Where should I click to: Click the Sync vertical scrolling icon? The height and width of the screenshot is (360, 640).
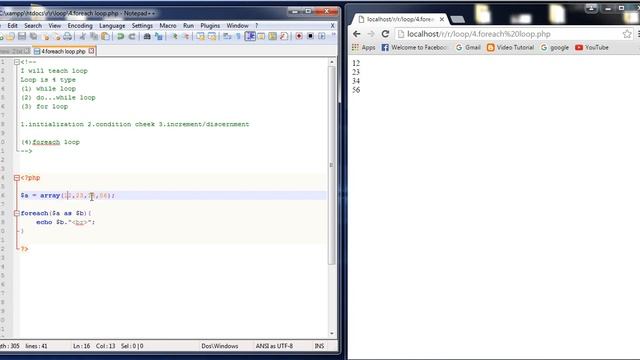(x=200, y=36)
